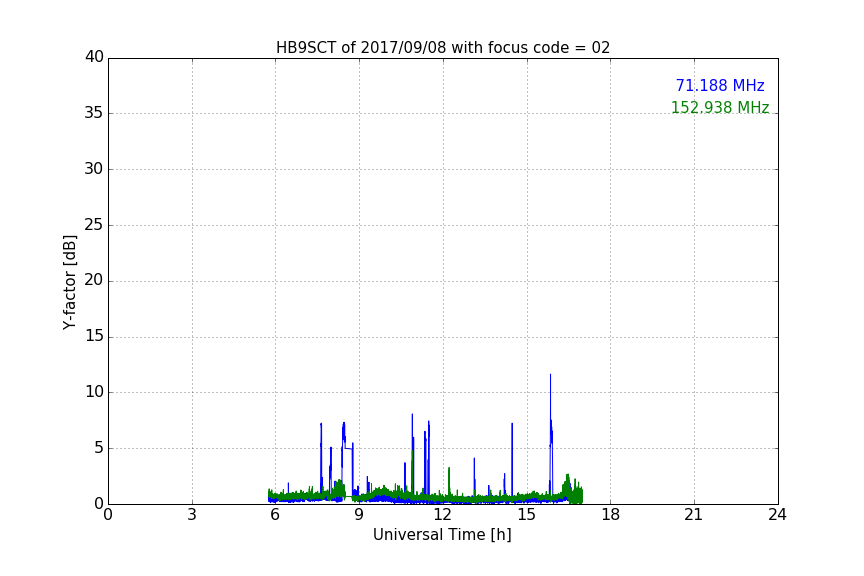Click the plot title 'HB9SCT of 2017/09/08 with focus code = 02'
Screen dimensions: 864x576
pos(442,48)
